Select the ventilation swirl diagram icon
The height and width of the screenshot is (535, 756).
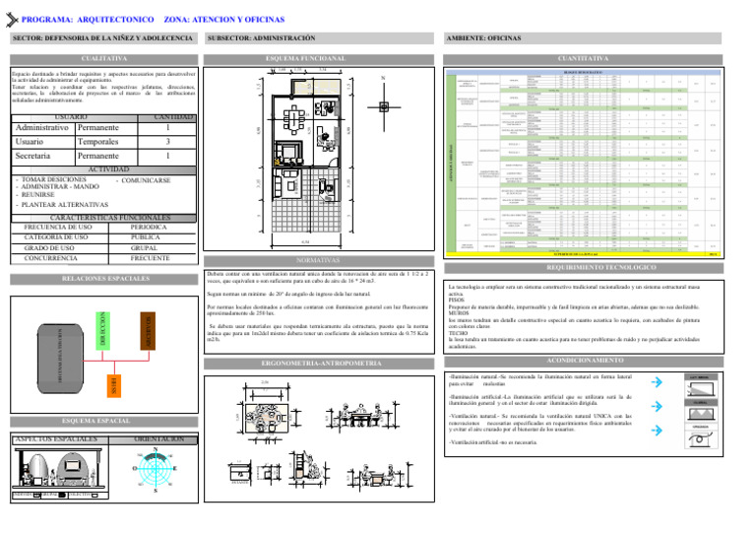click(701, 439)
